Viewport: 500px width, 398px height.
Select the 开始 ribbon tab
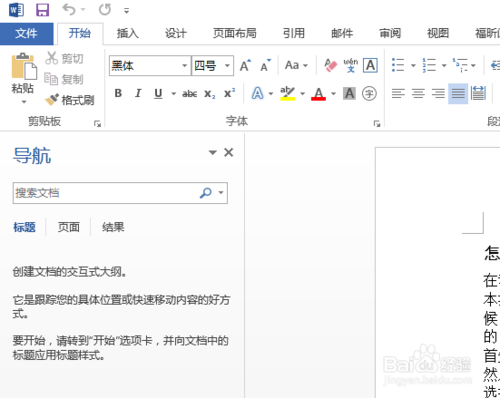coord(80,33)
